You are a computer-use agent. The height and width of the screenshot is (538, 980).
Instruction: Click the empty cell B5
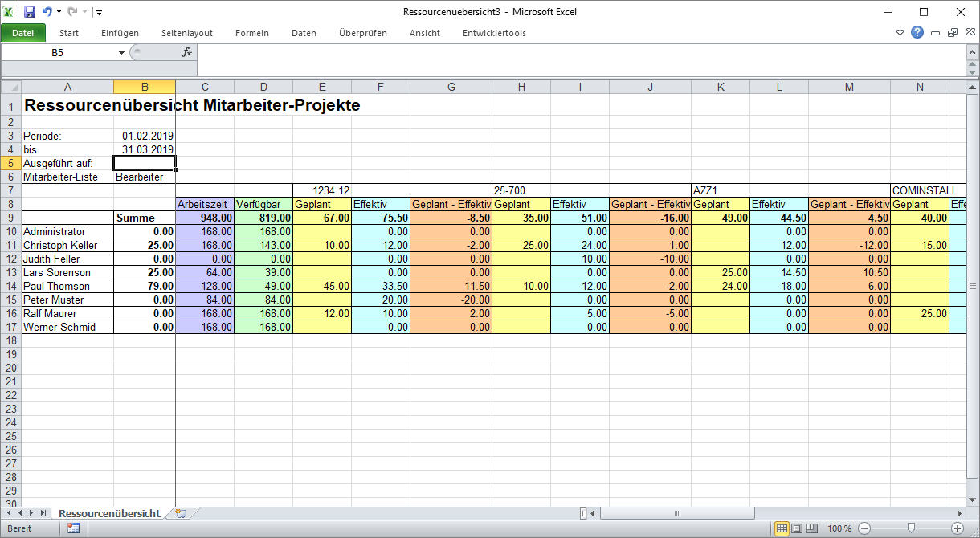[145, 163]
